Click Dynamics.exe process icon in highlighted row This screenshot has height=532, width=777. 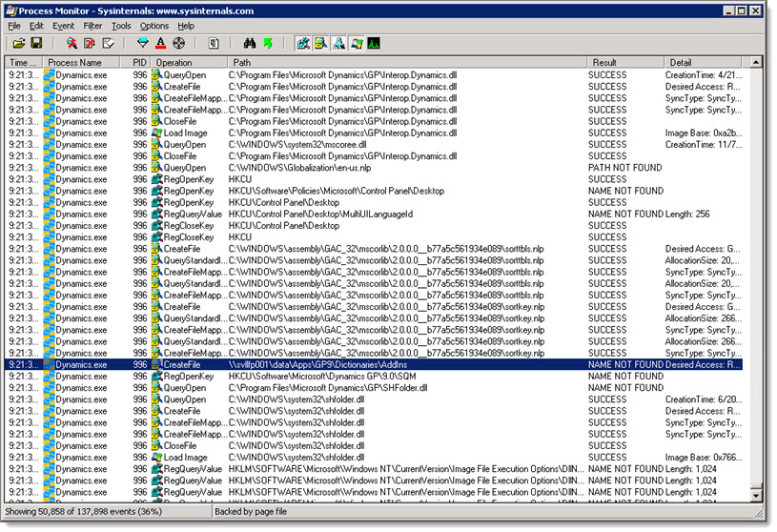click(x=49, y=364)
